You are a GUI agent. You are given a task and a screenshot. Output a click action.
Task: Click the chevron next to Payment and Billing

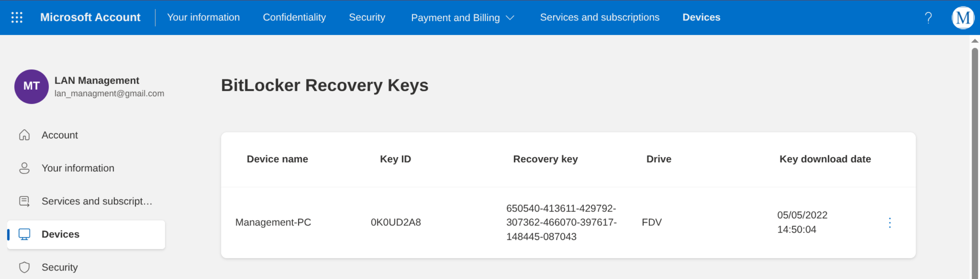point(510,18)
